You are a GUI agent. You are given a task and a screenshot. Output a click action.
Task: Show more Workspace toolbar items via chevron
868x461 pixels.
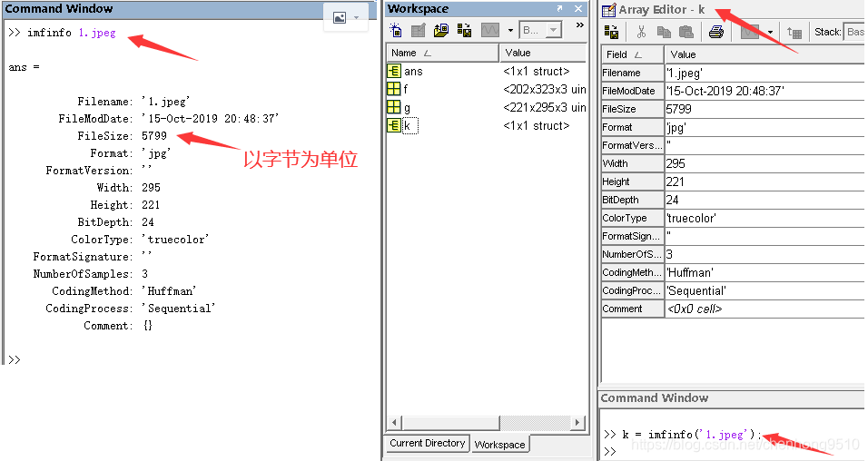pyautogui.click(x=579, y=25)
